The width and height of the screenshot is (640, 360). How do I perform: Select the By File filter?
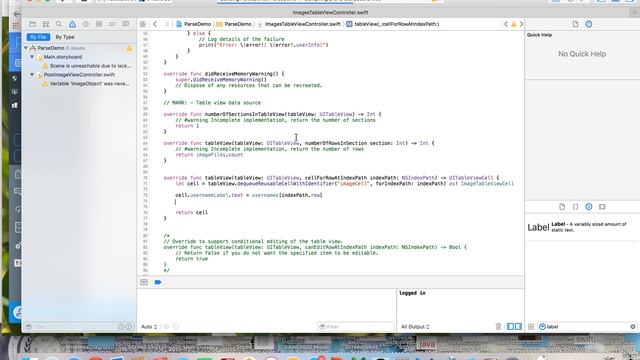point(38,37)
